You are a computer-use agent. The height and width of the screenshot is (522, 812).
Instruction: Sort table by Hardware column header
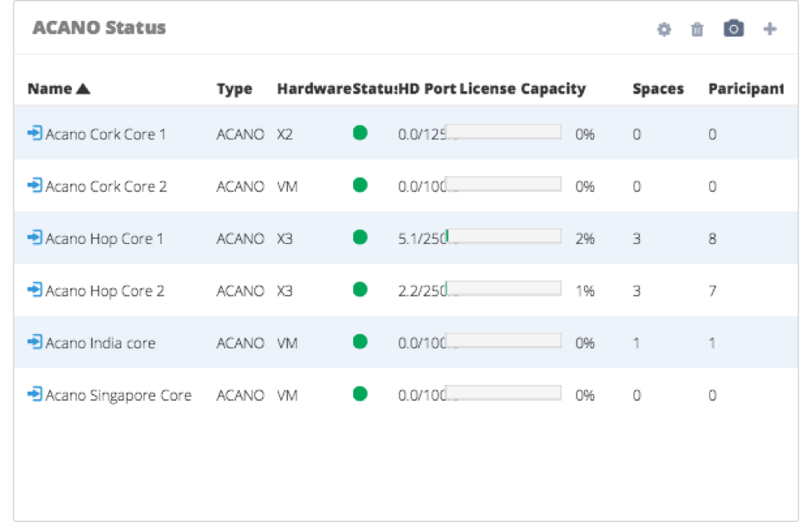click(315, 89)
